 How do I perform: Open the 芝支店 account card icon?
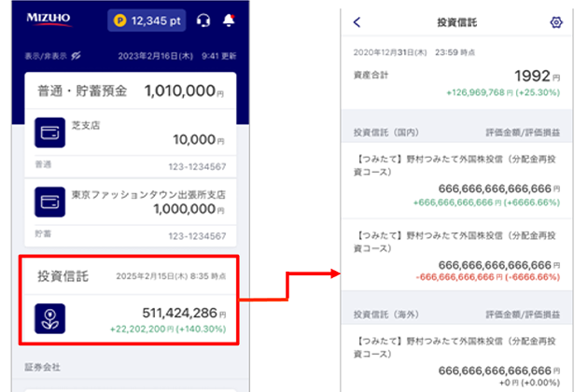[49, 133]
